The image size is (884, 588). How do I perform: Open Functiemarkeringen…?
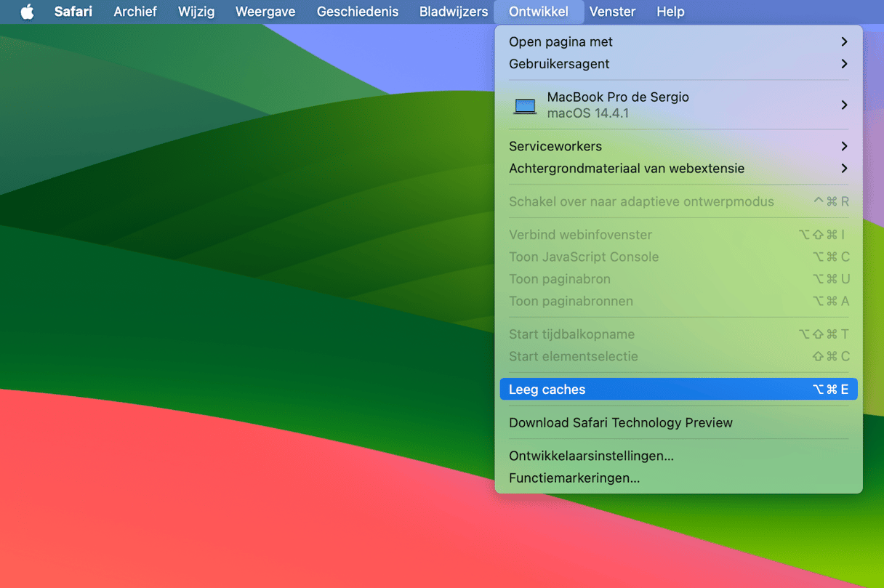(678, 478)
